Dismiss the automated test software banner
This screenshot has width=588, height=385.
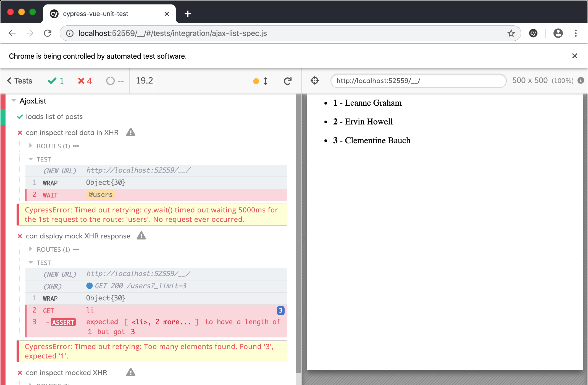574,56
